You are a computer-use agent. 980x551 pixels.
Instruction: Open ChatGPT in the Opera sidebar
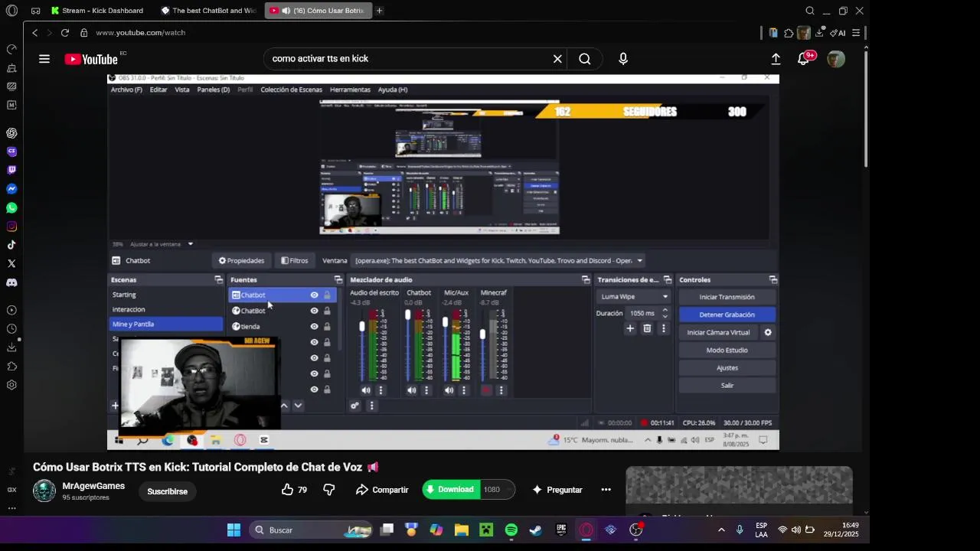[11, 133]
